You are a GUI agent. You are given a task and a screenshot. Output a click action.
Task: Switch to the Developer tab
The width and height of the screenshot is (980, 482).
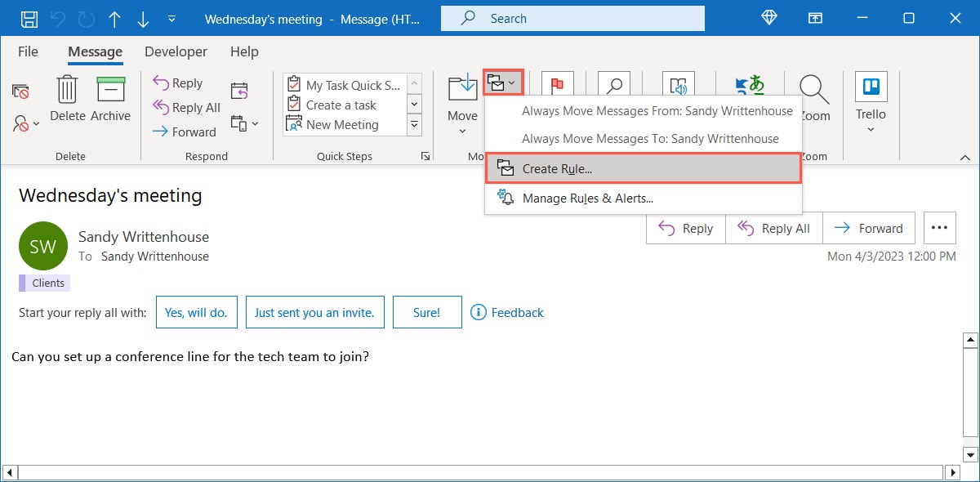point(176,51)
